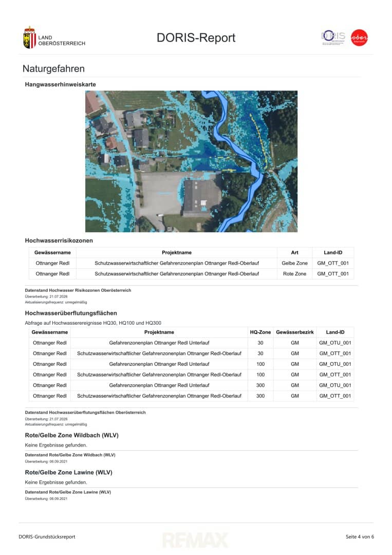Screen dimensions: 392x555
Task: Click GM_OTU_001 in the HQ-Zone 30 row
Action: [335, 343]
